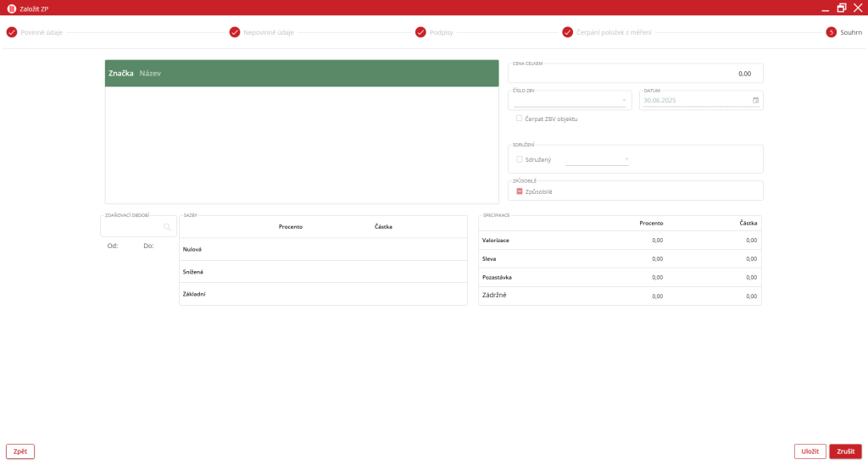Click the search magnifier in Zdaňovací období

coord(168,227)
